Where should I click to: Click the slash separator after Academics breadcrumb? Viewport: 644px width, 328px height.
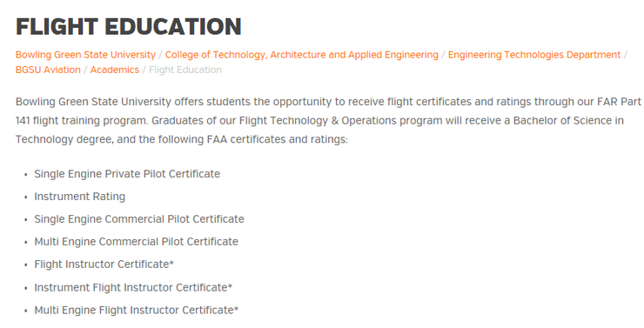pyautogui.click(x=144, y=70)
